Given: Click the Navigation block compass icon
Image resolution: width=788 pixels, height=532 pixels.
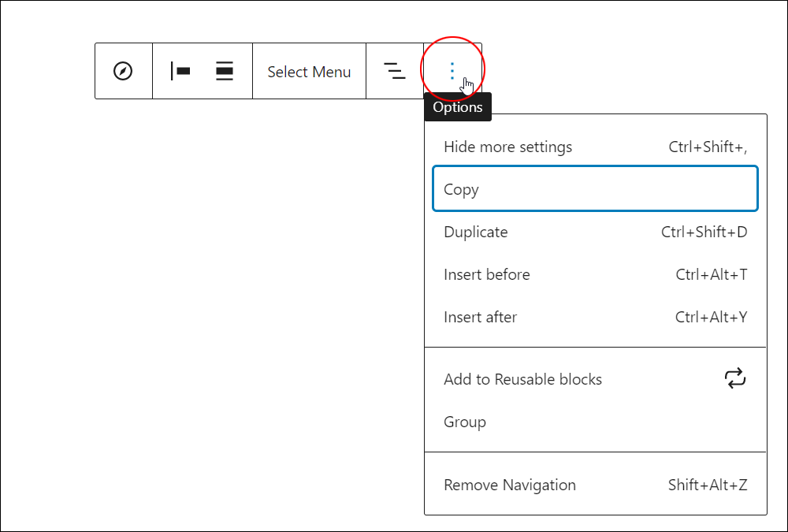Looking at the screenshot, I should [x=123, y=71].
